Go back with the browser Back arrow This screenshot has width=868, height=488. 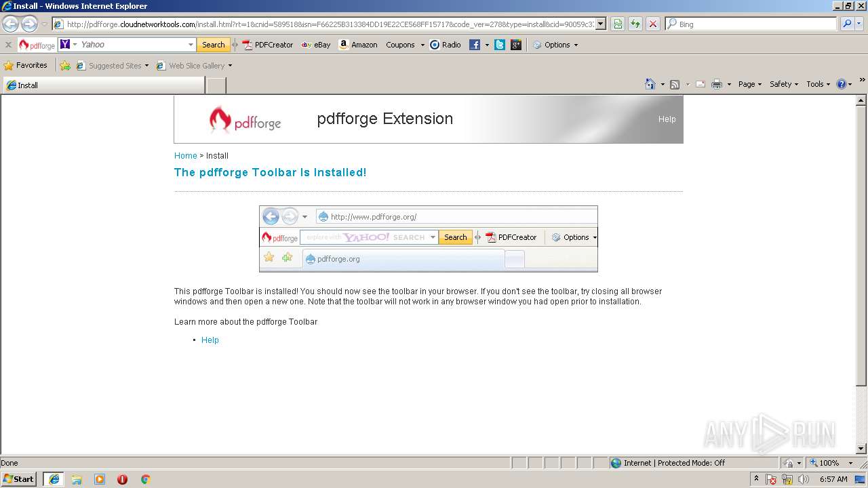(x=10, y=24)
